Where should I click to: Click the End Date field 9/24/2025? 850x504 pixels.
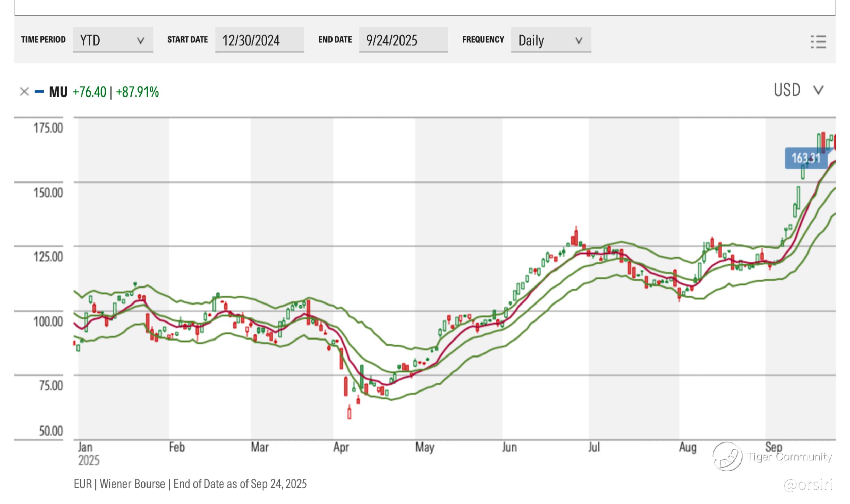point(403,40)
